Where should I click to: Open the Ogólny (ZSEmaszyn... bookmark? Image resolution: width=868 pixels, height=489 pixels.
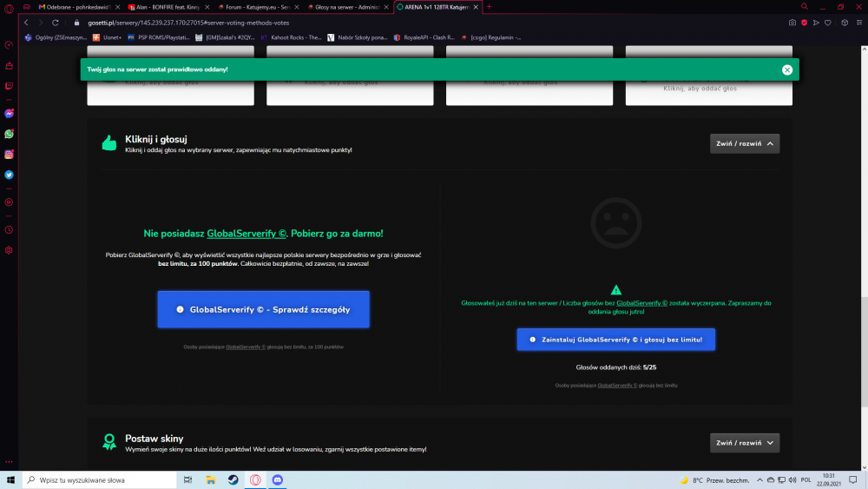pyautogui.click(x=56, y=37)
